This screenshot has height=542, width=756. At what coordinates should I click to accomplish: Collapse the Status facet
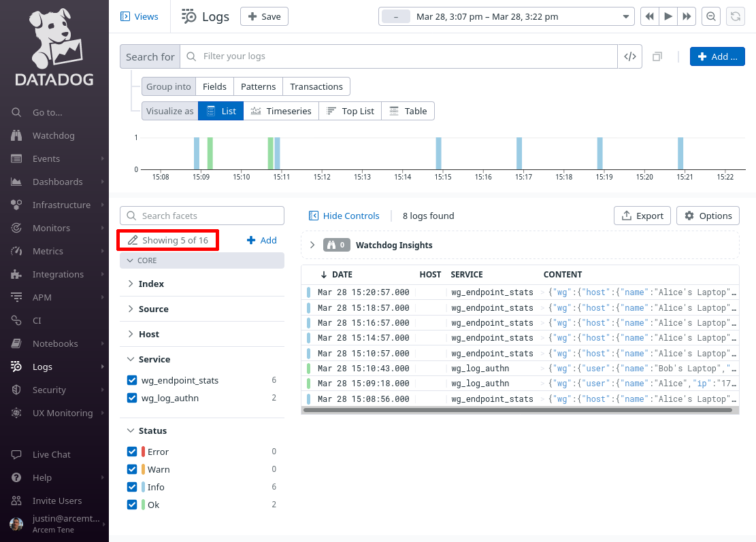[x=131, y=430]
